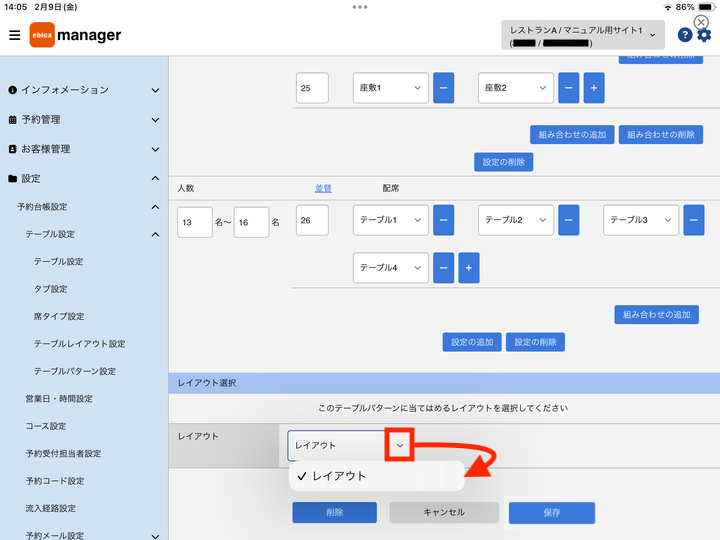
Task: Open タブ設定 in sidebar
Action: point(51,289)
